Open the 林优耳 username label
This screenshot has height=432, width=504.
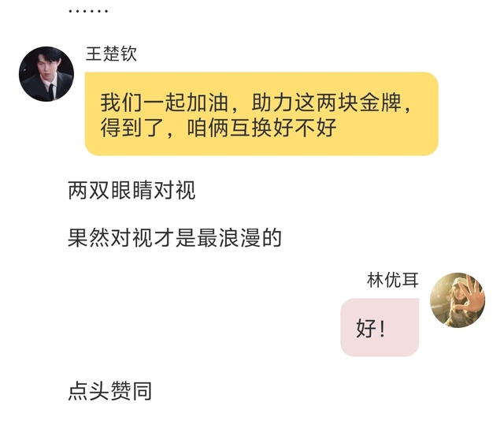coord(393,280)
